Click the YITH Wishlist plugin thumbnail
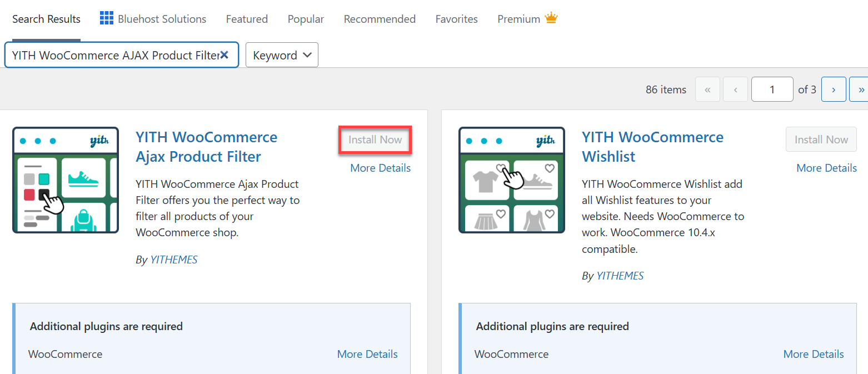This screenshot has height=374, width=868. (511, 179)
